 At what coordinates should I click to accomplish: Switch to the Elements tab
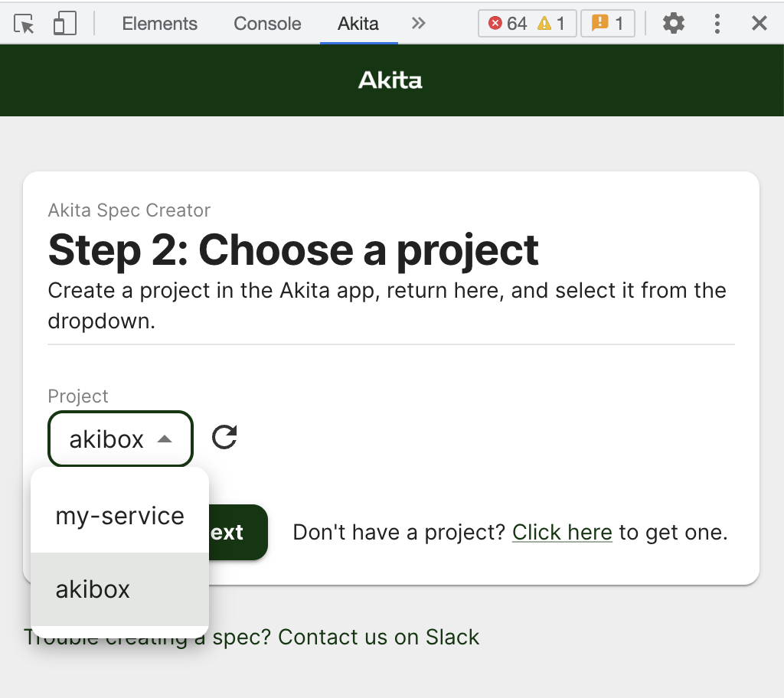(x=159, y=24)
